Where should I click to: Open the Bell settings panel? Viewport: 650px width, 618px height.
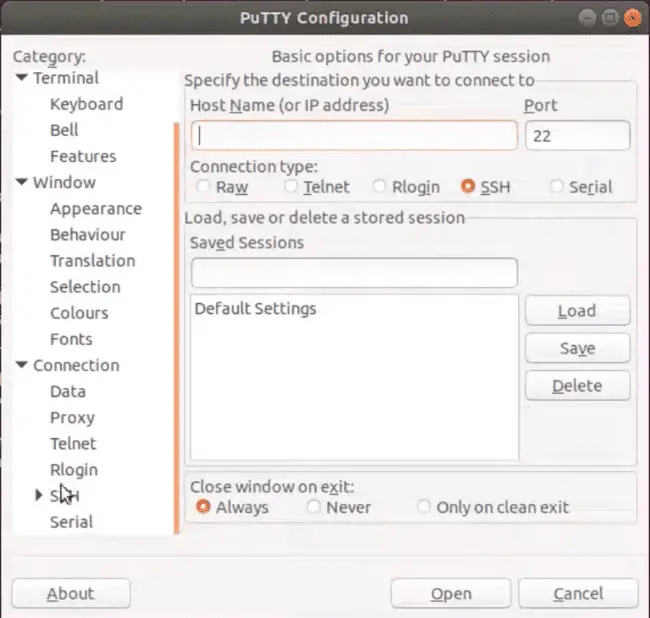pos(64,130)
